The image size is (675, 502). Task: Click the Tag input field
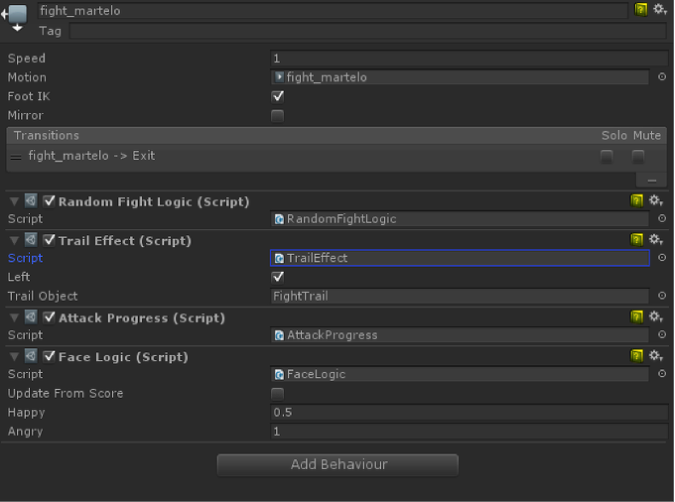coord(368,31)
